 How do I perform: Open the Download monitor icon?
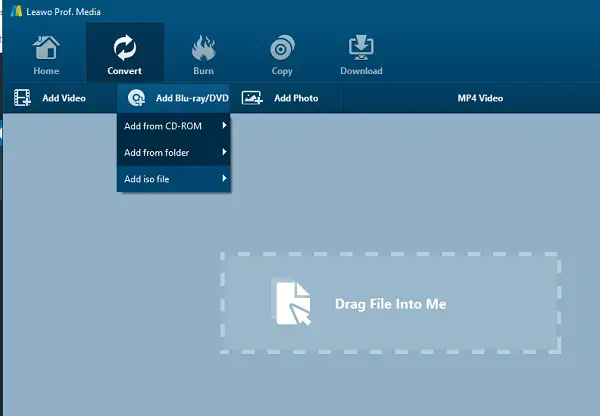361,47
